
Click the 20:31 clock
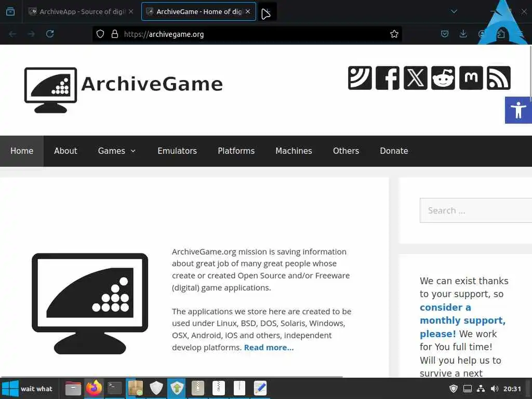[512, 389]
